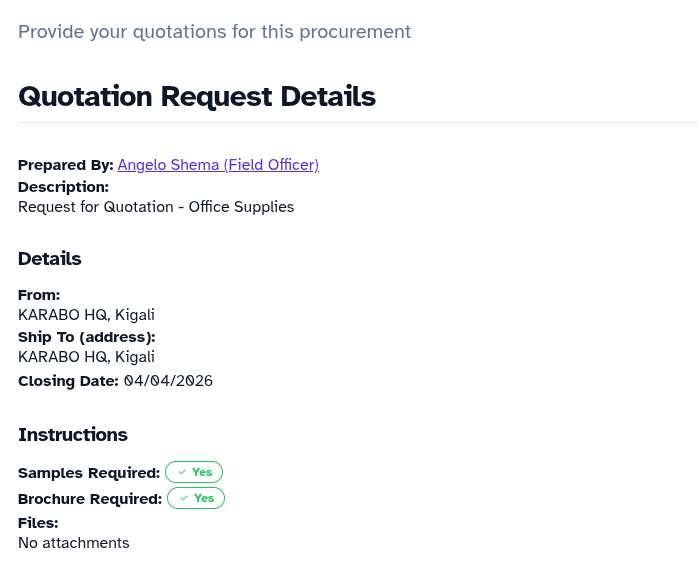The width and height of the screenshot is (697, 582).
Task: Click the No attachments text
Action: (74, 543)
